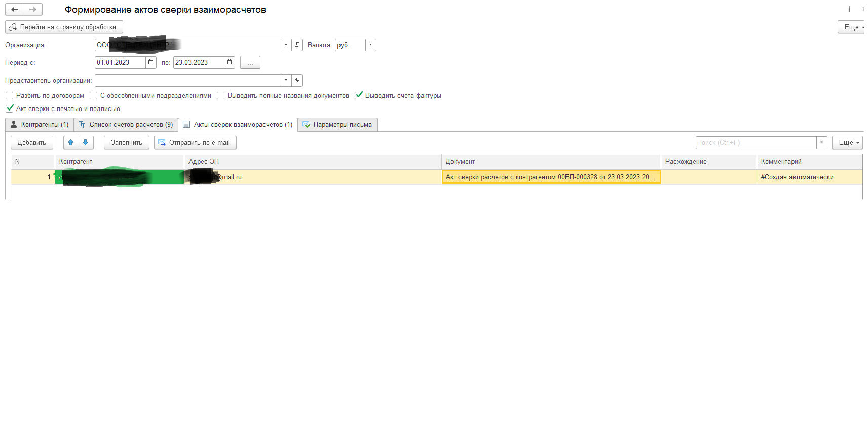Click the back navigation arrow
868x438 pixels.
15,9
